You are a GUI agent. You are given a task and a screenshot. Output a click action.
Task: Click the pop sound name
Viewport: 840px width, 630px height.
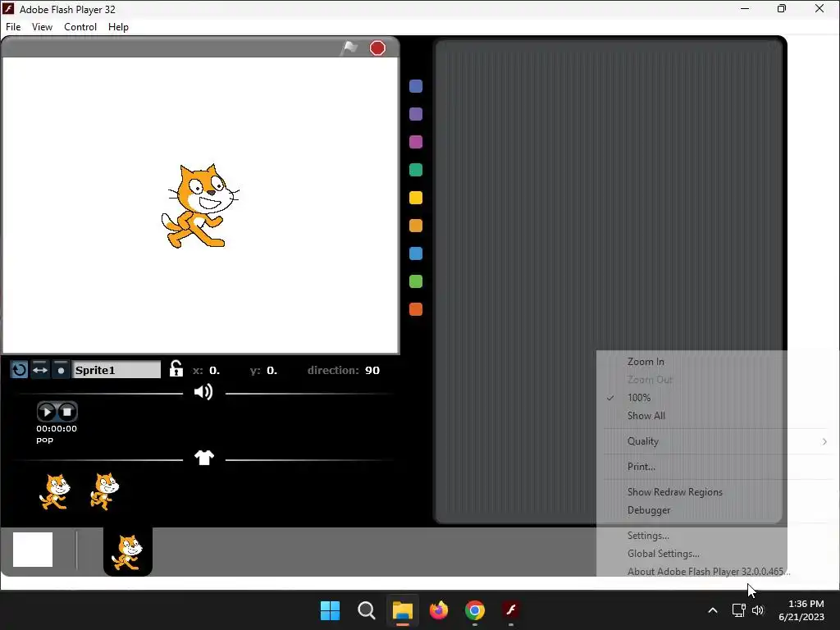[44, 440]
